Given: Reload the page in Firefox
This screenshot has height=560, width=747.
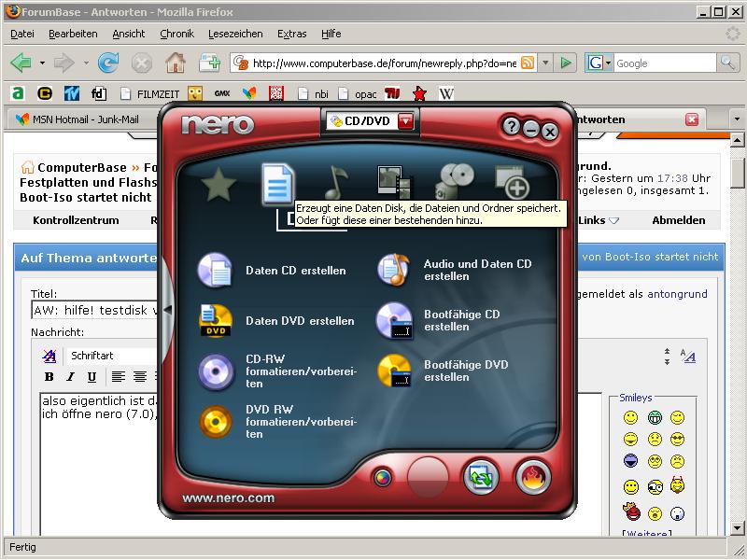Looking at the screenshot, I should pos(108,63).
